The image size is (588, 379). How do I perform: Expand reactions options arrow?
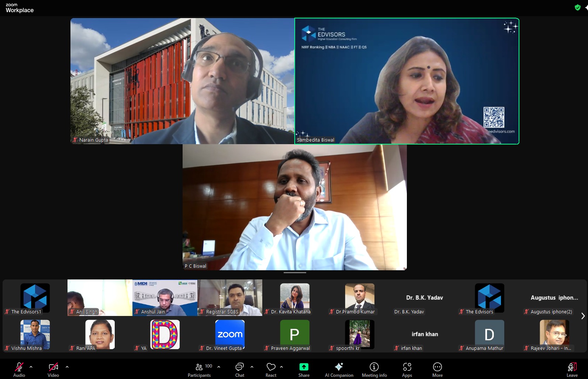tap(281, 367)
